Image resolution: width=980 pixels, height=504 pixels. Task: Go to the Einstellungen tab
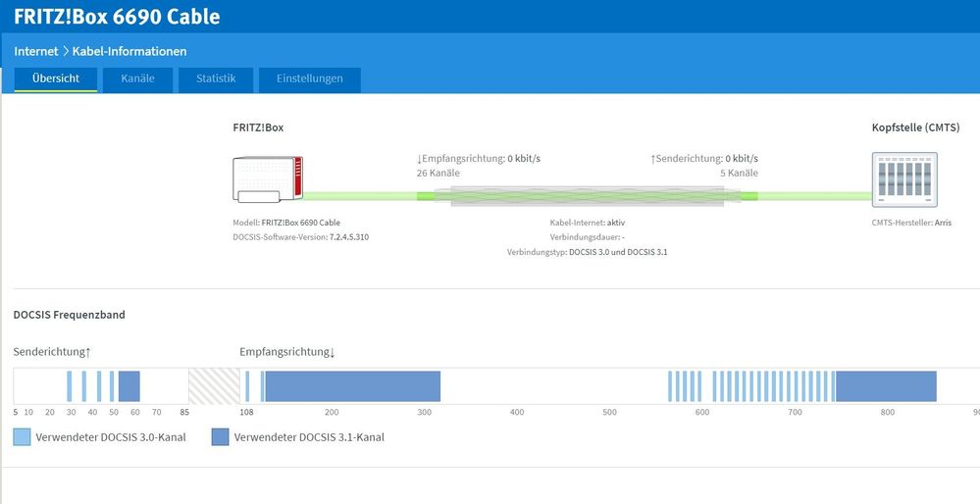310,79
